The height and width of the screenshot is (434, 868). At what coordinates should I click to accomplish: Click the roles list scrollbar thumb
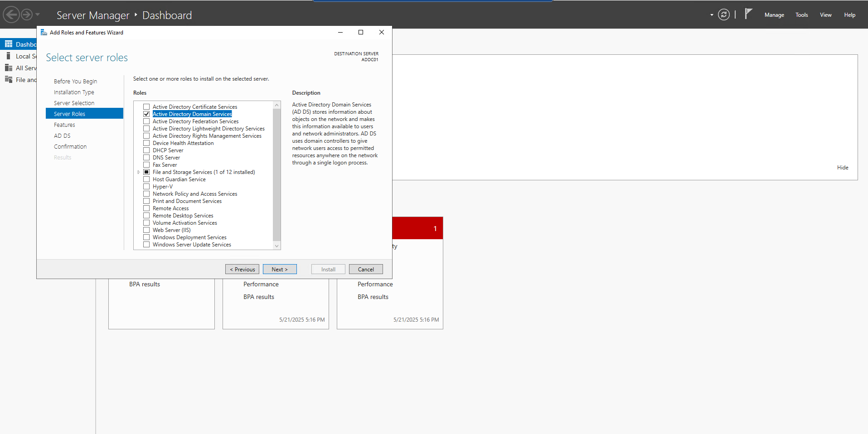pyautogui.click(x=277, y=175)
